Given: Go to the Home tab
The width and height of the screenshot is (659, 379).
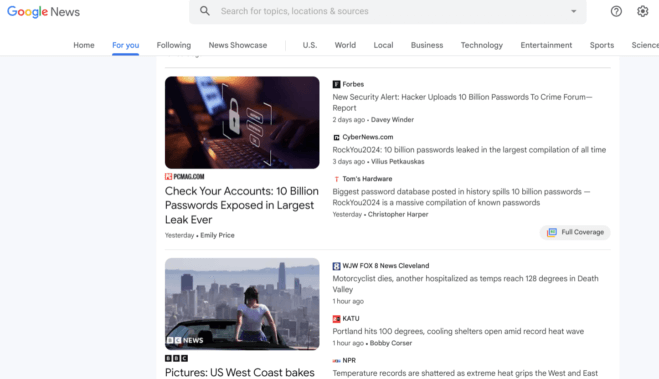Looking at the screenshot, I should pyautogui.click(x=84, y=45).
